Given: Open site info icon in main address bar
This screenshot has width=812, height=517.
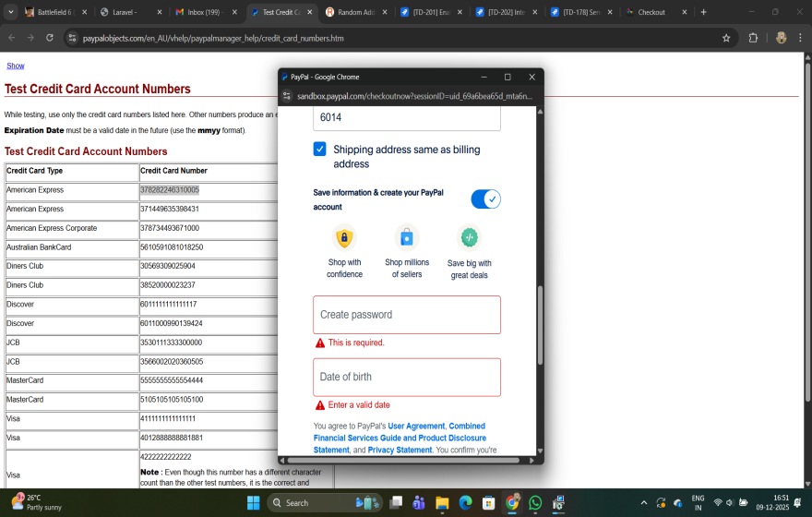Looking at the screenshot, I should tap(73, 38).
